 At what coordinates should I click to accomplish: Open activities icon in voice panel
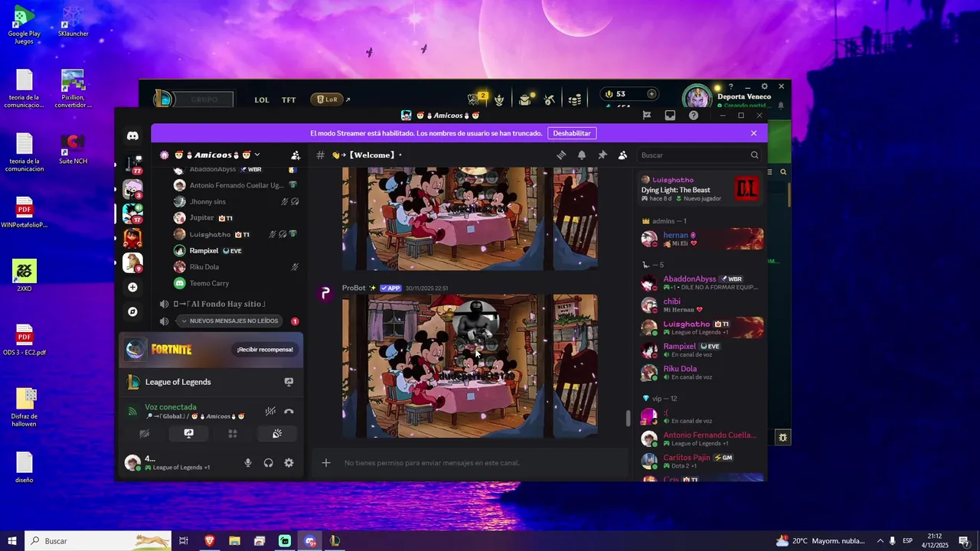click(233, 433)
